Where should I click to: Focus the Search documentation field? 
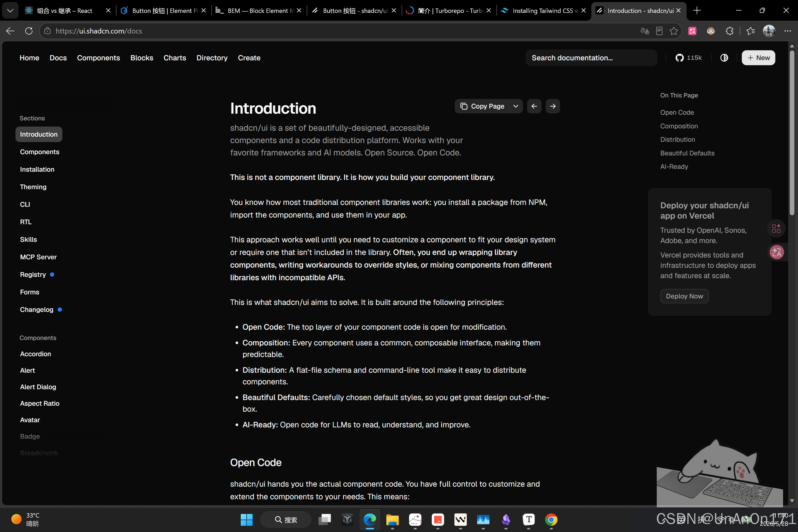[591, 58]
